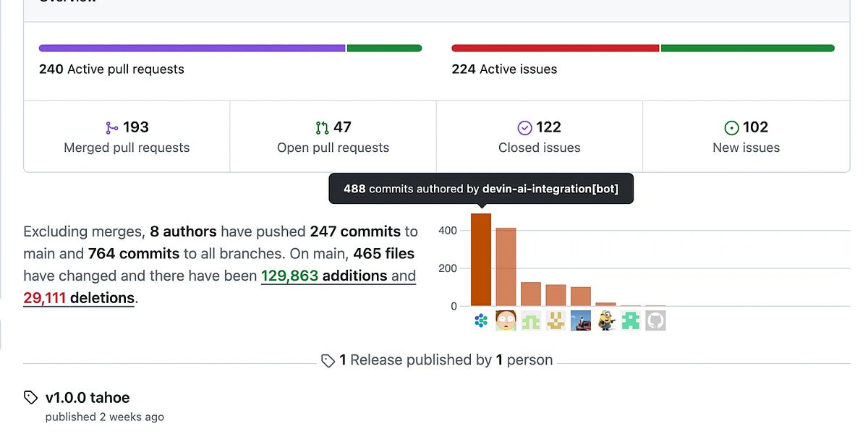Click the 400 axis label on the chart
Viewport: 868px width, 434px height.
pyautogui.click(x=448, y=231)
